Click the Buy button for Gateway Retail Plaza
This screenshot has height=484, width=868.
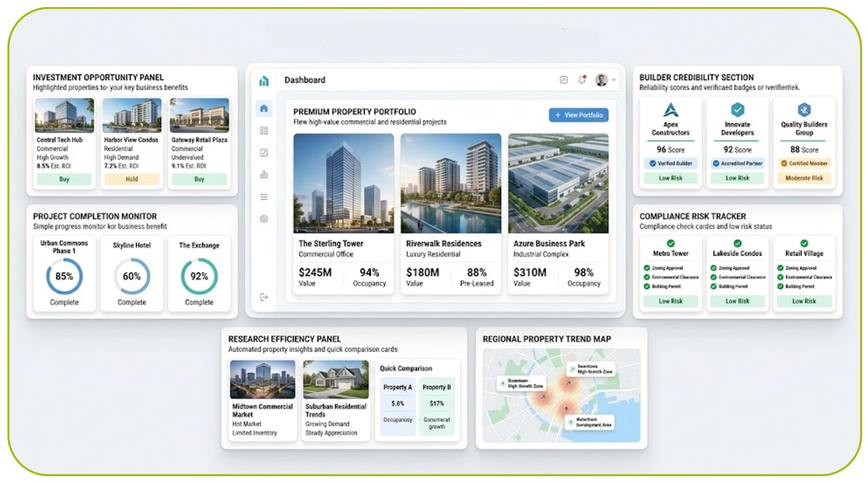(x=199, y=179)
